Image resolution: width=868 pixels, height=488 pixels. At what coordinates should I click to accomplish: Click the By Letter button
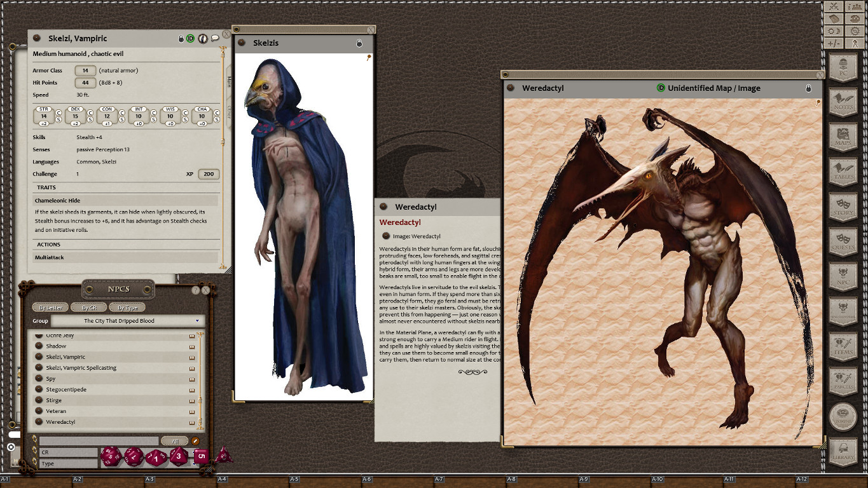pos(50,308)
